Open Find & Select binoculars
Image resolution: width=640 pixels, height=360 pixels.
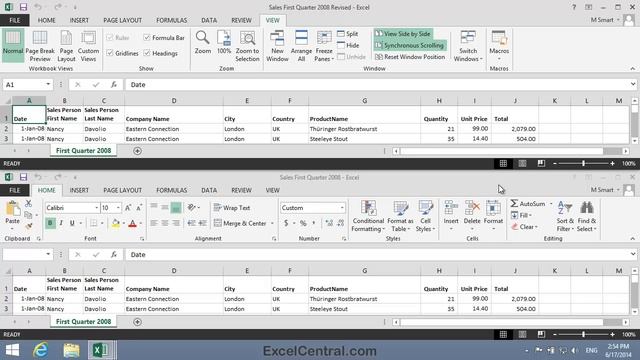point(587,216)
